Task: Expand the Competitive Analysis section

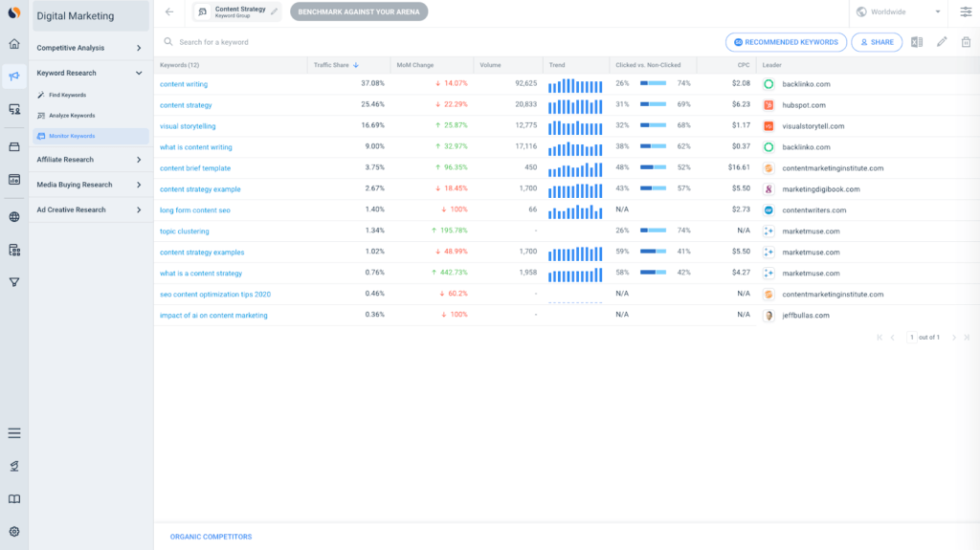Action: point(90,48)
